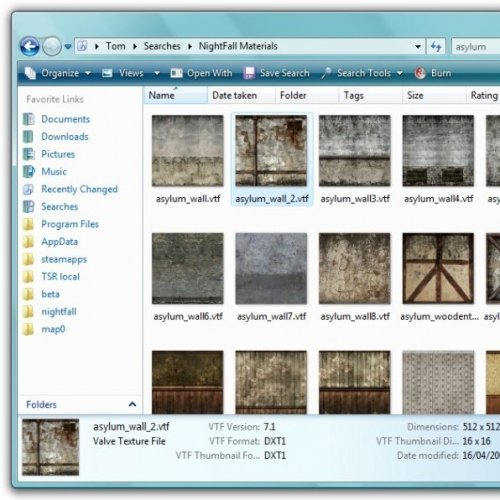500x500 pixels.
Task: Click the Organize dropdown arrow
Action: [88, 73]
